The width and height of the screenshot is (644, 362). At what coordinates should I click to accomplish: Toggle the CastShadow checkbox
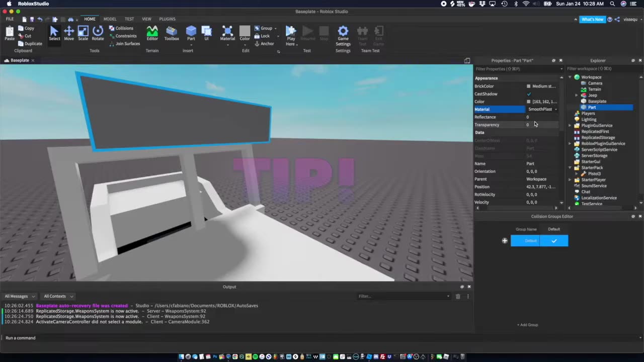(529, 94)
